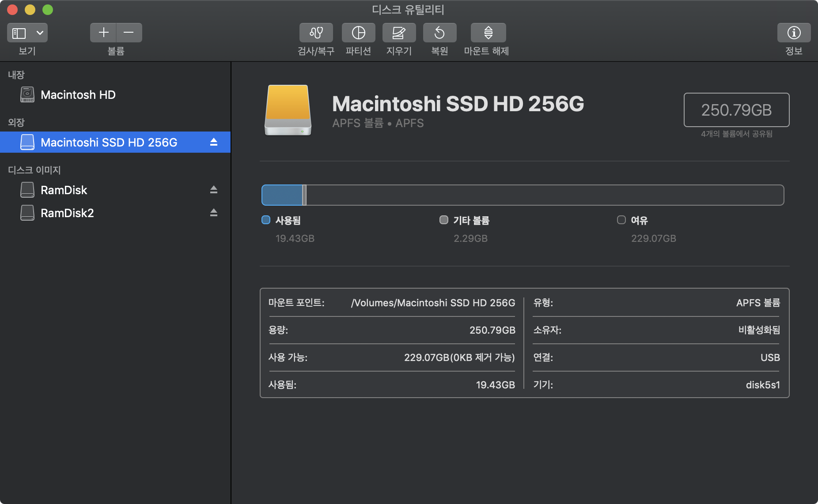This screenshot has height=504, width=818.
Task: Click the 내장 sidebar section header
Action: (16, 75)
